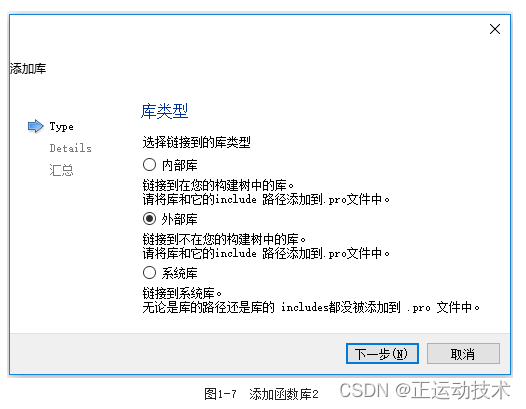
Task: Click the 选择链接到的库类型 label
Action: [x=197, y=142]
